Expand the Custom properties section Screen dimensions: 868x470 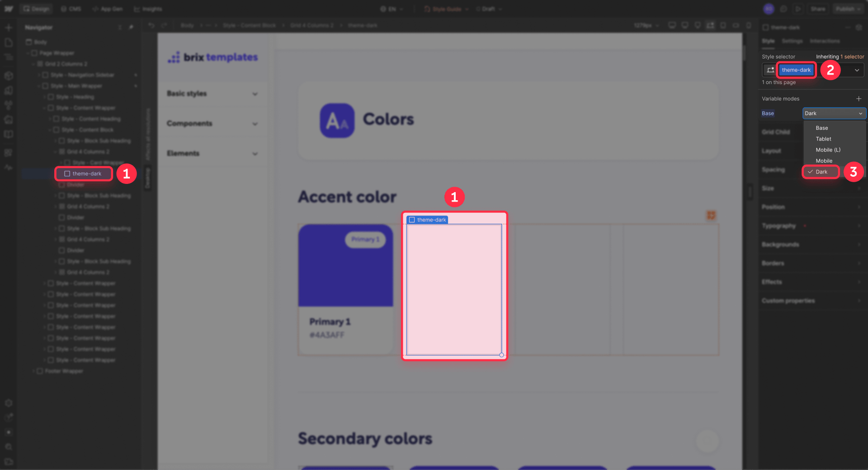tap(812, 301)
